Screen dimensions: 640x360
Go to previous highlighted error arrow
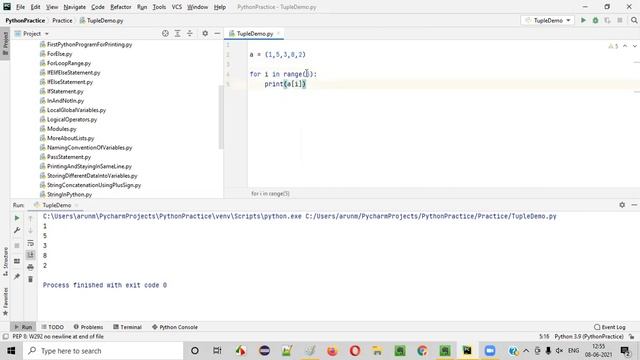625,46
